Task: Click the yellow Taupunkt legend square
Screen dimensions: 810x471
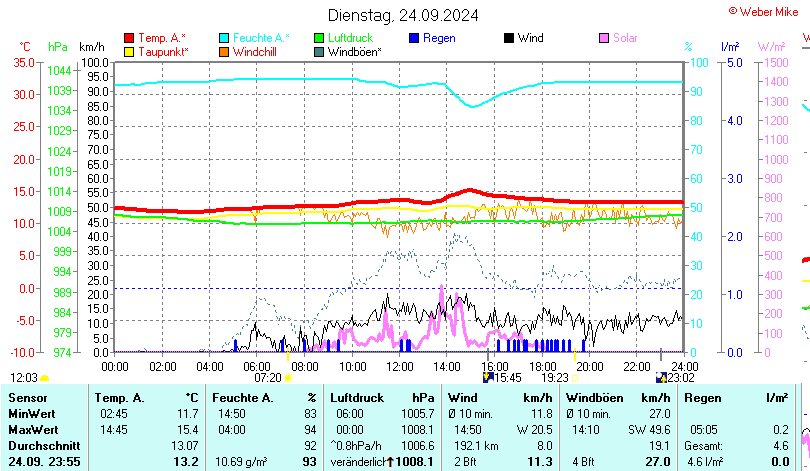Action: tap(129, 52)
